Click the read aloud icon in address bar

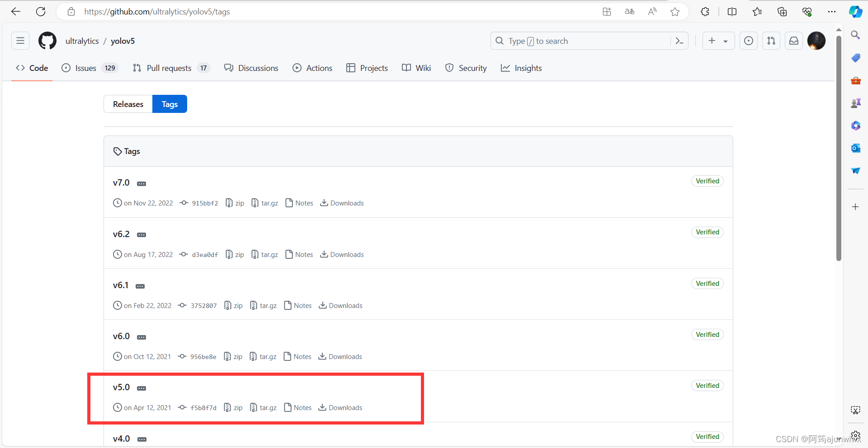tap(652, 12)
